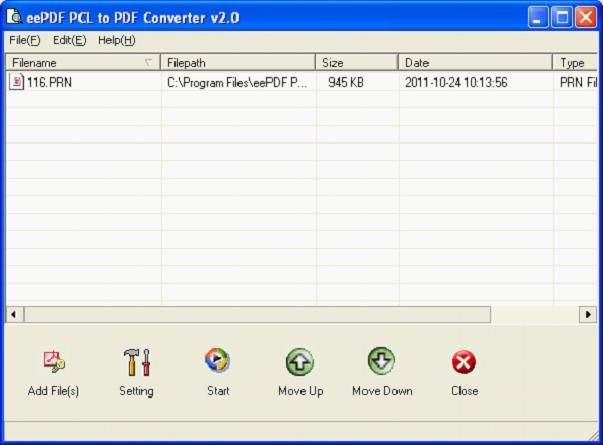Screen dimensions: 603x445
Task: Click the Move Down label text
Action: tap(382, 391)
